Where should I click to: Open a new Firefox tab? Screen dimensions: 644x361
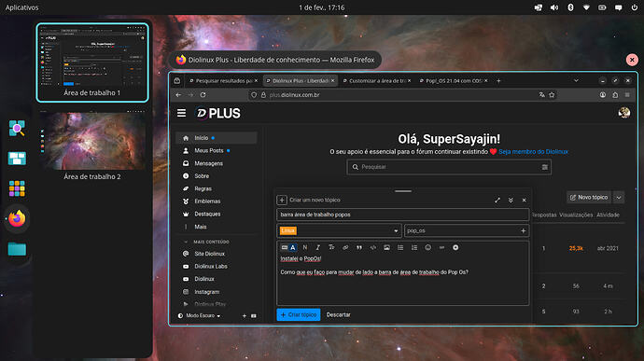click(498, 81)
